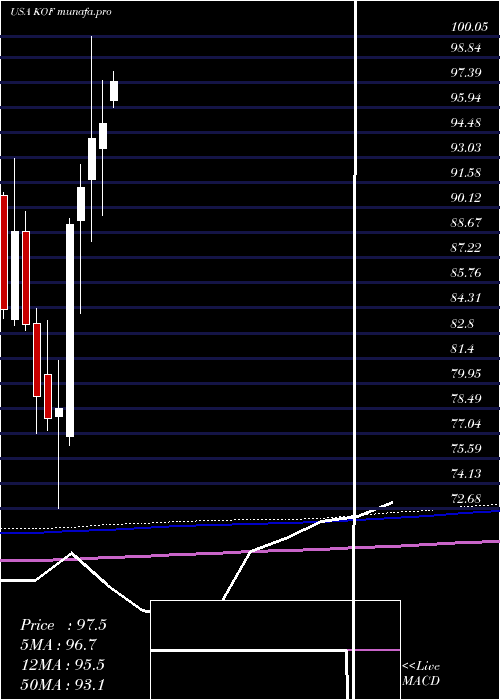Click the 75.59 price axis label
This screenshot has width=500, height=700.
click(x=467, y=449)
